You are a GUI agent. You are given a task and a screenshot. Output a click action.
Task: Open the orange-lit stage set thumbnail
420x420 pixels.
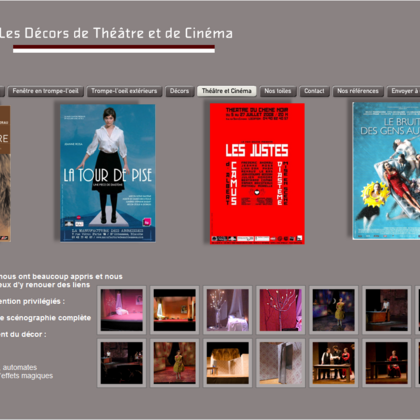click(x=175, y=310)
